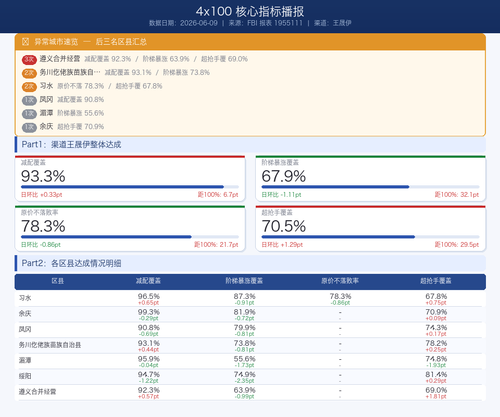This screenshot has height=417, width=500.
Task: Click the grey "1次" badge next to 凤冈
Action: point(29,100)
